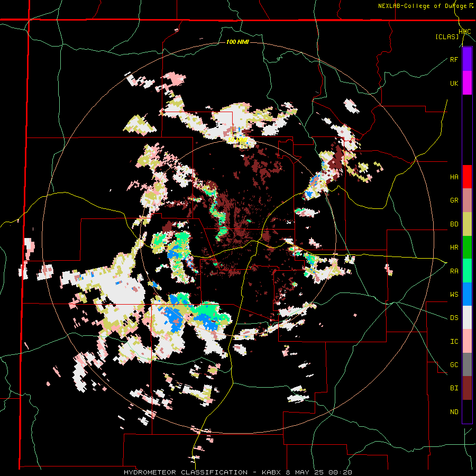476x476 pixels.
Task: Click the BI legend label
Action: click(454, 388)
